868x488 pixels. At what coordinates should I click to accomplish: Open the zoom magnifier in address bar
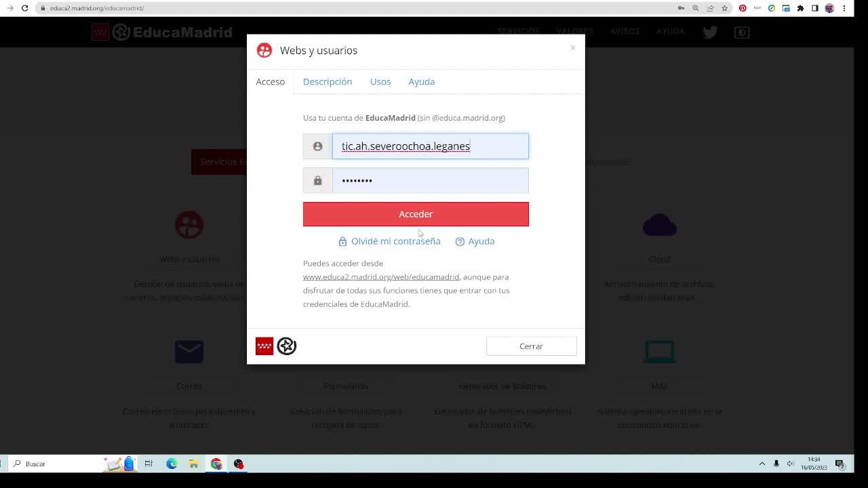696,8
